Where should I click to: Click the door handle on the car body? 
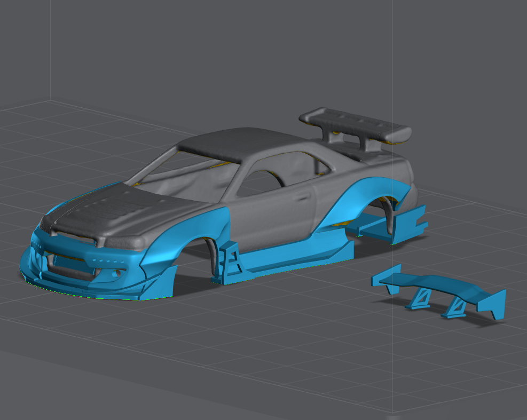(x=303, y=197)
